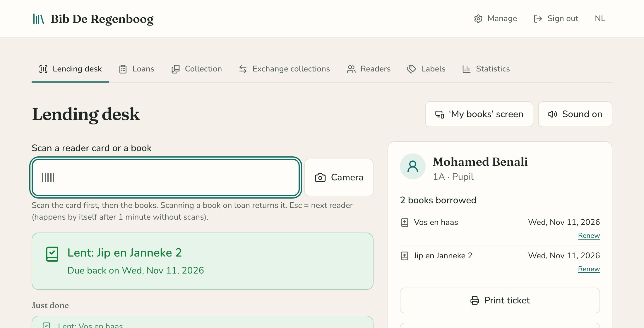Switch language via the NL button
Screen dimensions: 644x328
600,18
